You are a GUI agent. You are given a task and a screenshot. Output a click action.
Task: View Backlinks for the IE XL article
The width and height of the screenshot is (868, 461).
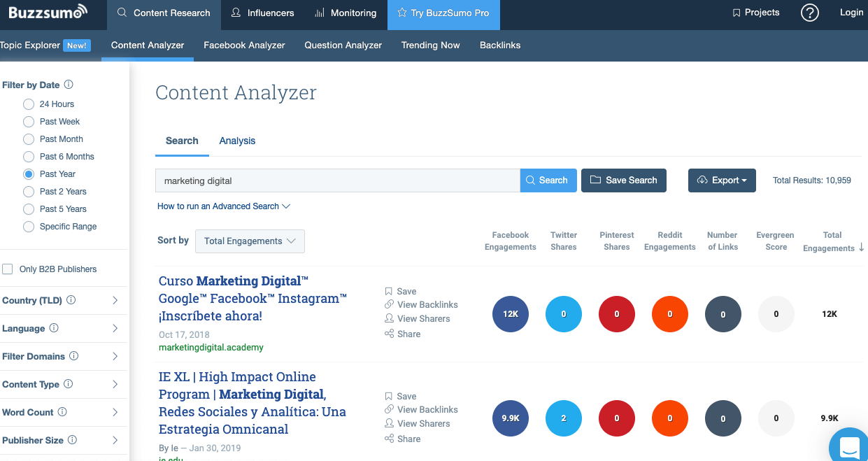(421, 409)
